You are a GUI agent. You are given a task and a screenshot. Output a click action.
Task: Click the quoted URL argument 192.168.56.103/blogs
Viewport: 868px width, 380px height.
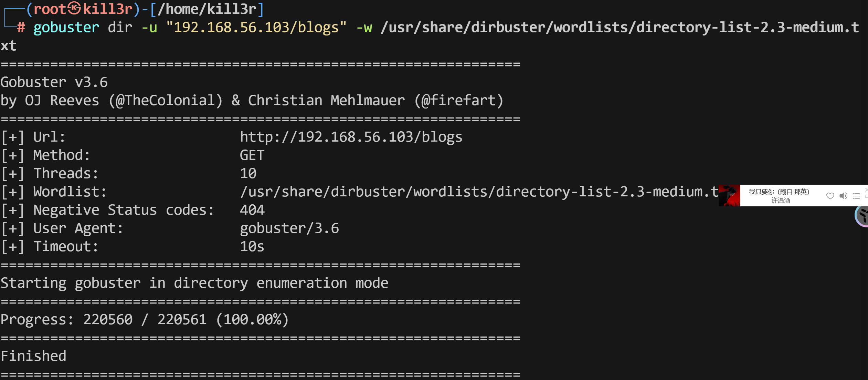[256, 27]
